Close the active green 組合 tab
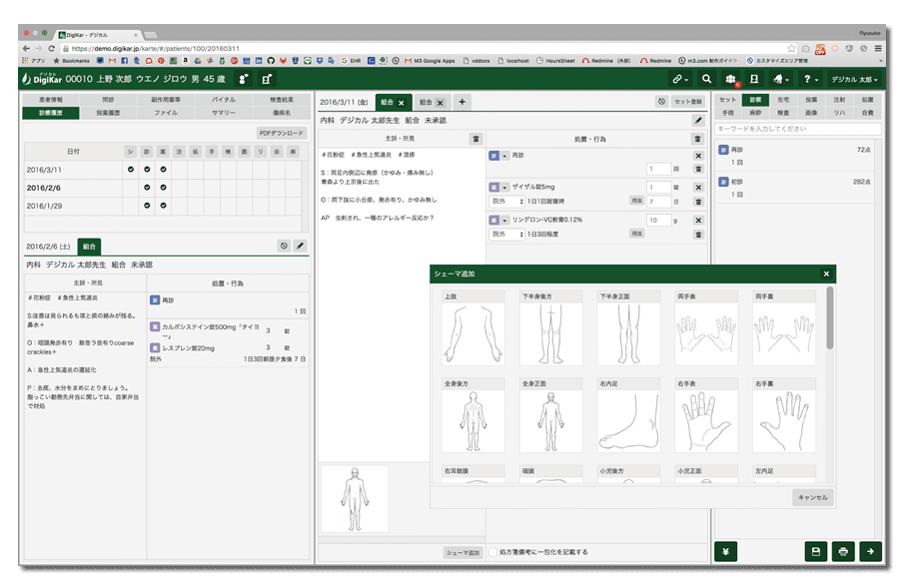911x588 pixels. (x=402, y=103)
